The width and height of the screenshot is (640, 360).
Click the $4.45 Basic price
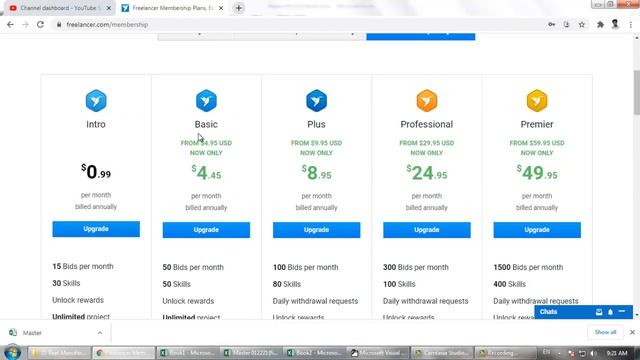point(206,173)
